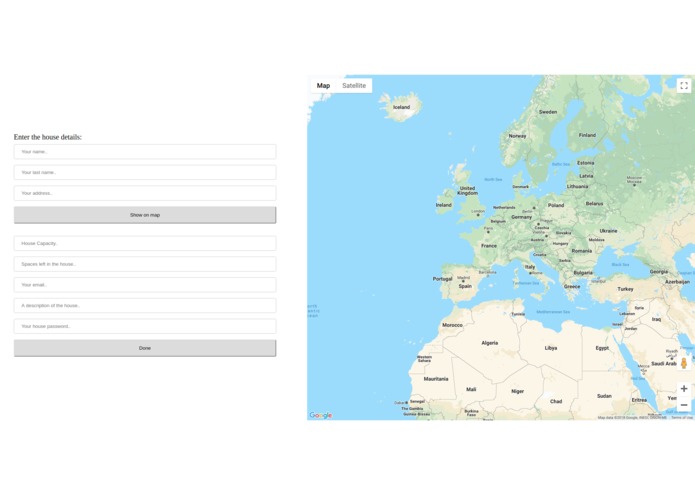This screenshot has height=494, width=695.
Task: Open Google logo link on map
Action: coord(320,415)
